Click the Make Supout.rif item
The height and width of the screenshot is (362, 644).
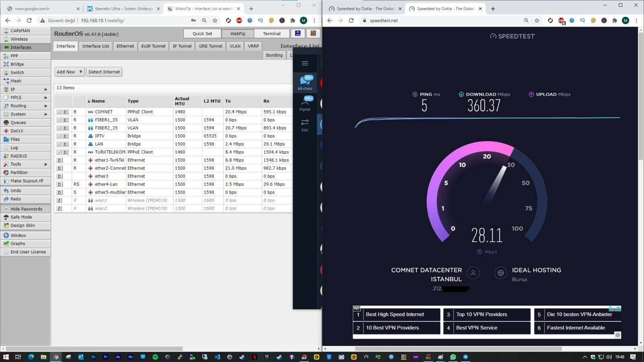point(25,181)
